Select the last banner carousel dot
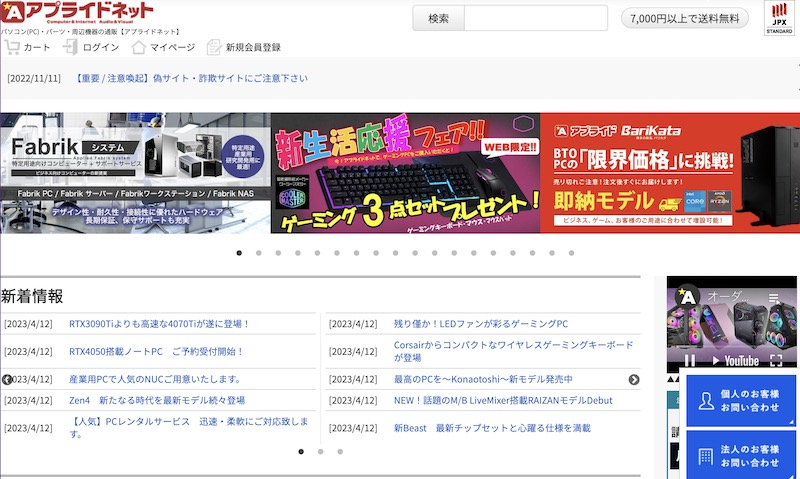 pos(571,253)
